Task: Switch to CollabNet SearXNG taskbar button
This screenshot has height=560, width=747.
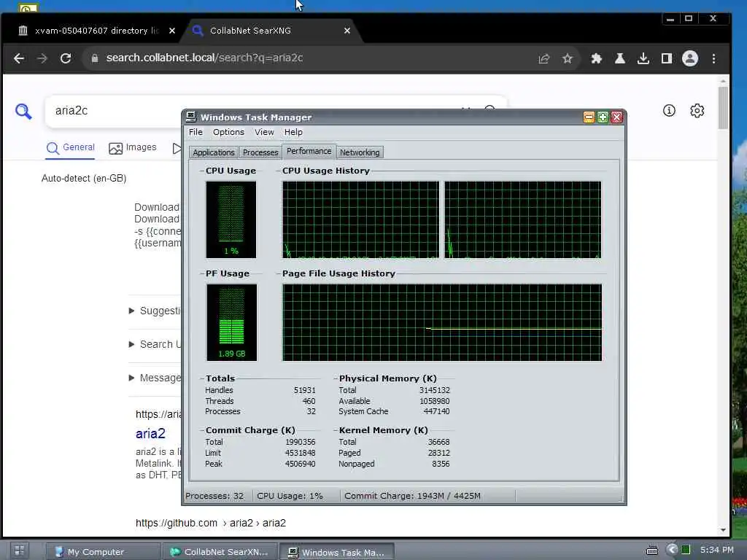Action: point(220,552)
